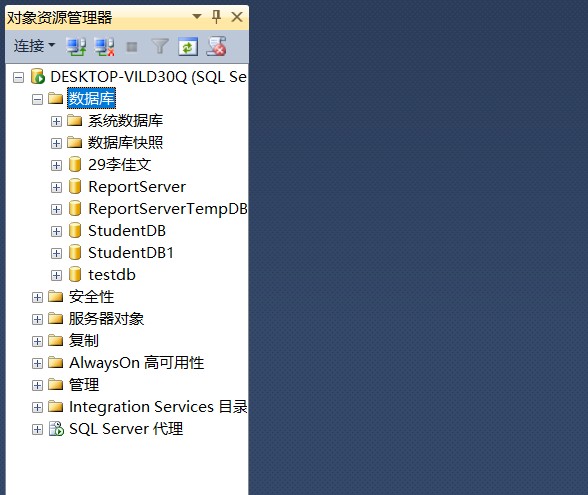
Task: Select the SQL Server 代理 tree label
Action: pos(126,429)
